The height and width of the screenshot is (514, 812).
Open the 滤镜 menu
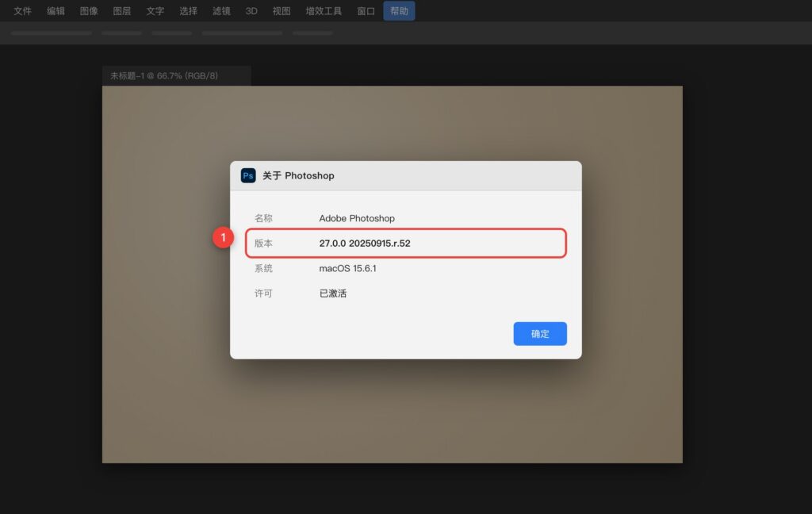[221, 11]
